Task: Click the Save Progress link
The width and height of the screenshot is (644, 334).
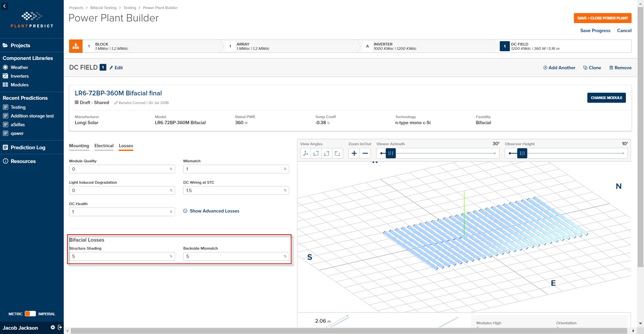Action: tap(595, 31)
